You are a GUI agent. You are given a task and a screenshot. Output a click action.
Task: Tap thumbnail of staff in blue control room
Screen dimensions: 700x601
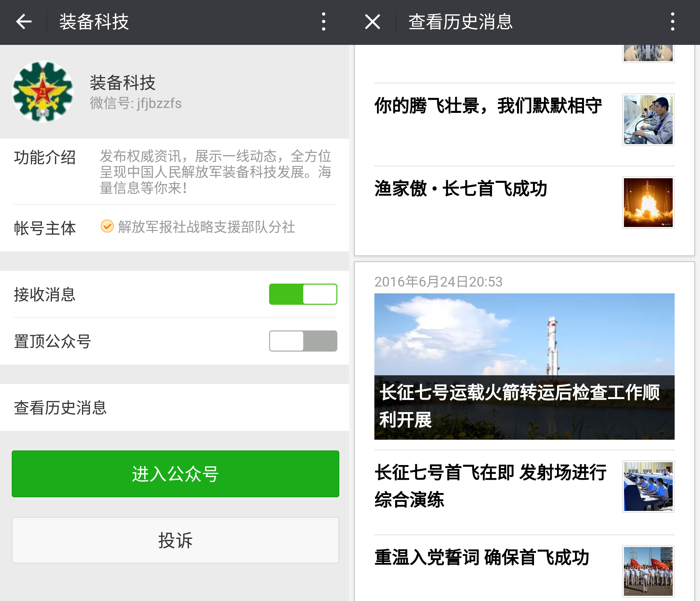click(648, 487)
